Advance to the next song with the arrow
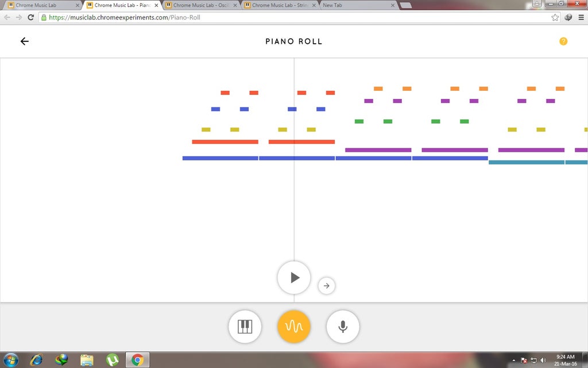This screenshot has width=588, height=368. coord(326,285)
